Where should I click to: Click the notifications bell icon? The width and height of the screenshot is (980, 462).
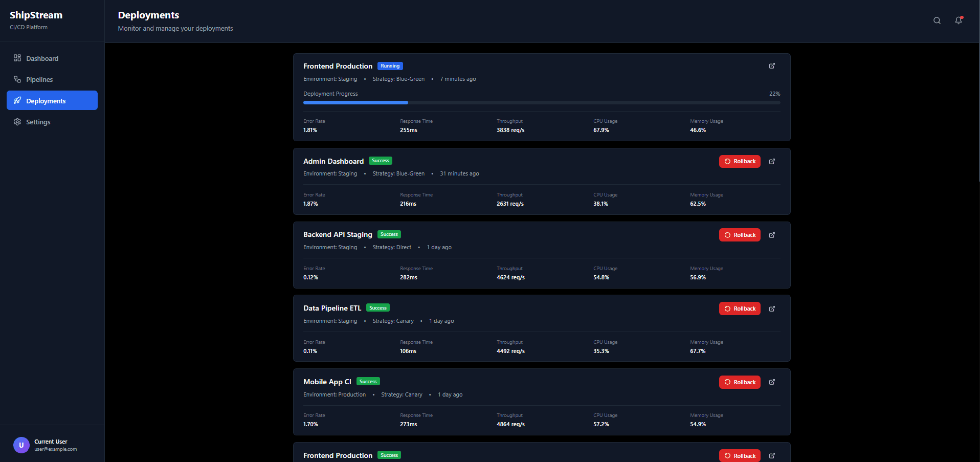958,20
